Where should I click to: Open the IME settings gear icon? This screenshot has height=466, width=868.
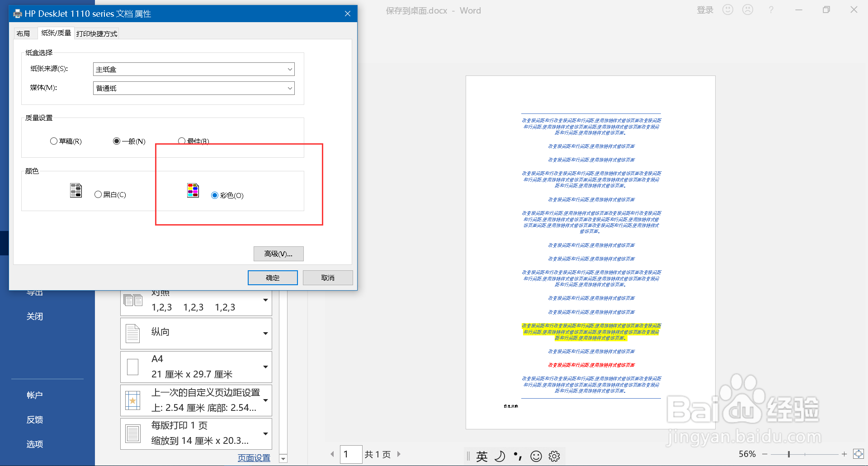coord(554,457)
